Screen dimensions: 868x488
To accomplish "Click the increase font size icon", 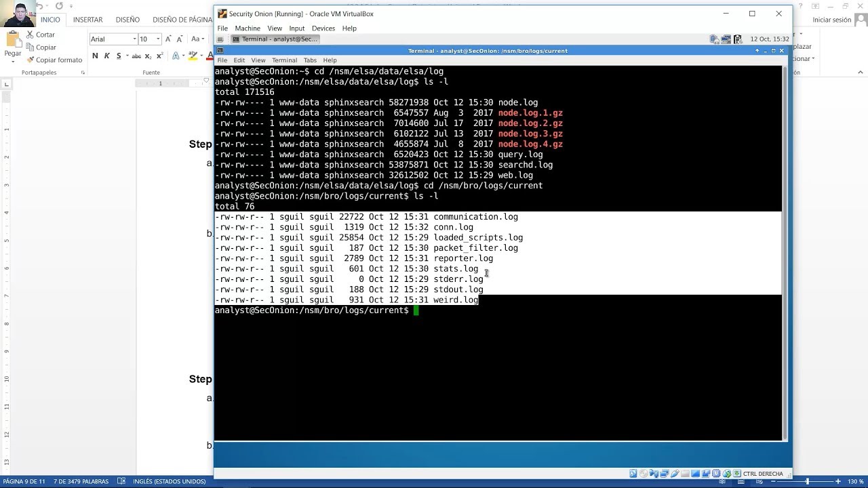I will [x=168, y=39].
